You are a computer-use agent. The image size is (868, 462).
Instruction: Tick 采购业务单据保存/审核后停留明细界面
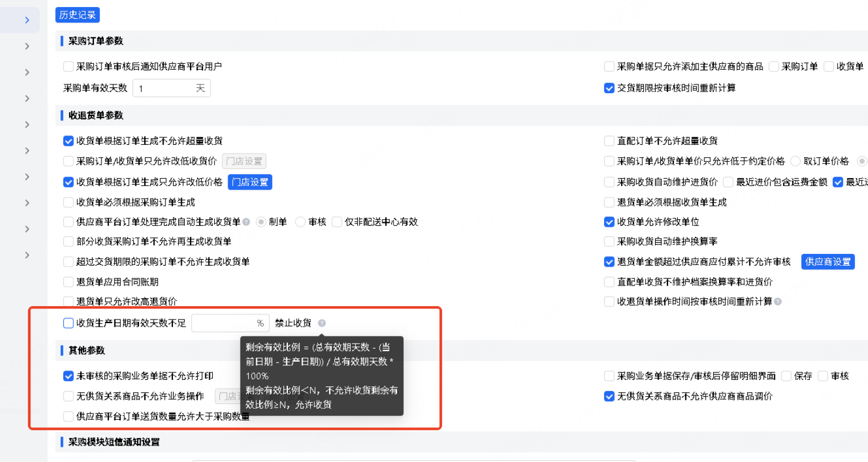(609, 376)
